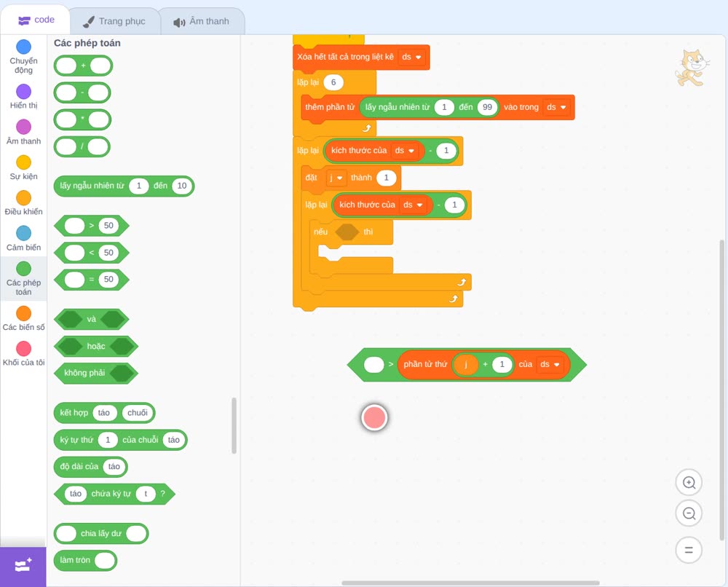Screen dimensions: 728x587
Task: Select the và boolean block
Action: [92, 320]
